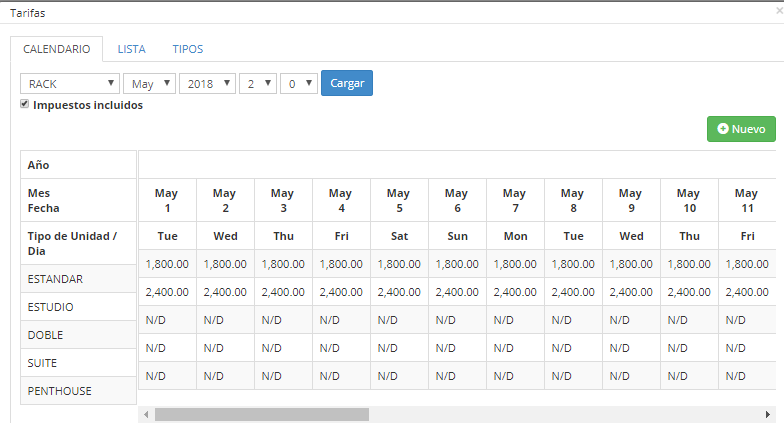Open the dropdown showing value 0
This screenshot has width=784, height=423.
298,84
